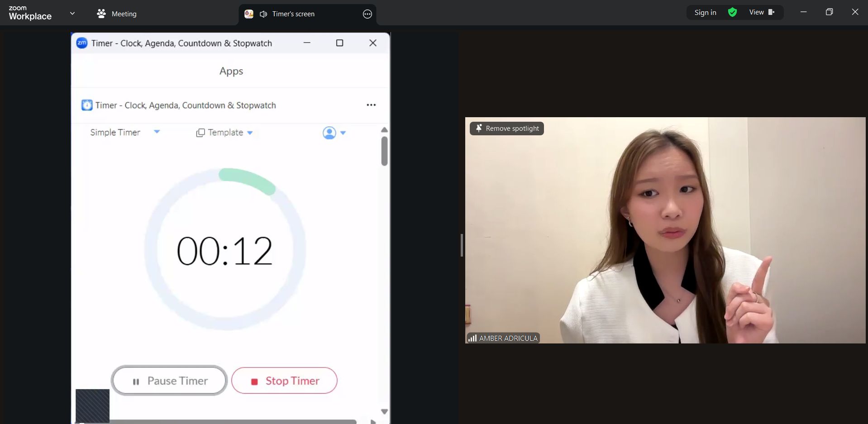Click the divider handle between share and video

point(462,245)
